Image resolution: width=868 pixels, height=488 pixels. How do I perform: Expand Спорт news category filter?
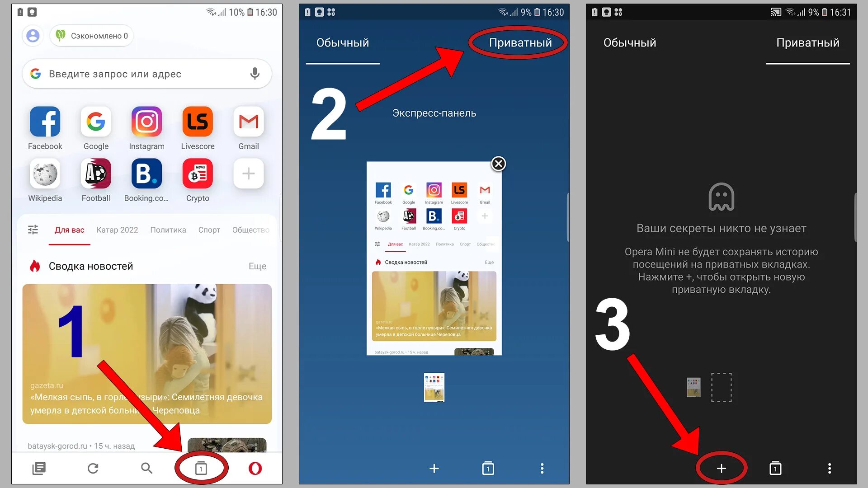(x=210, y=230)
